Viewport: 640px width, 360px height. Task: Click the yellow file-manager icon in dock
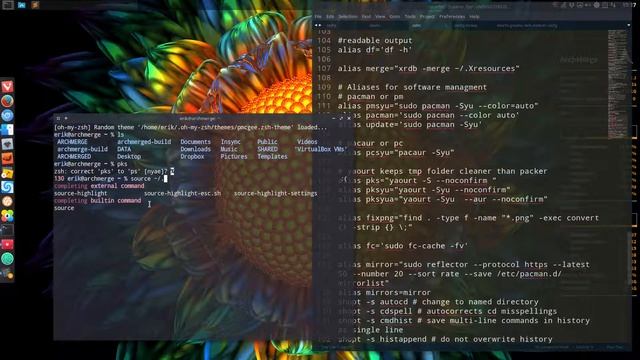tap(7, 173)
